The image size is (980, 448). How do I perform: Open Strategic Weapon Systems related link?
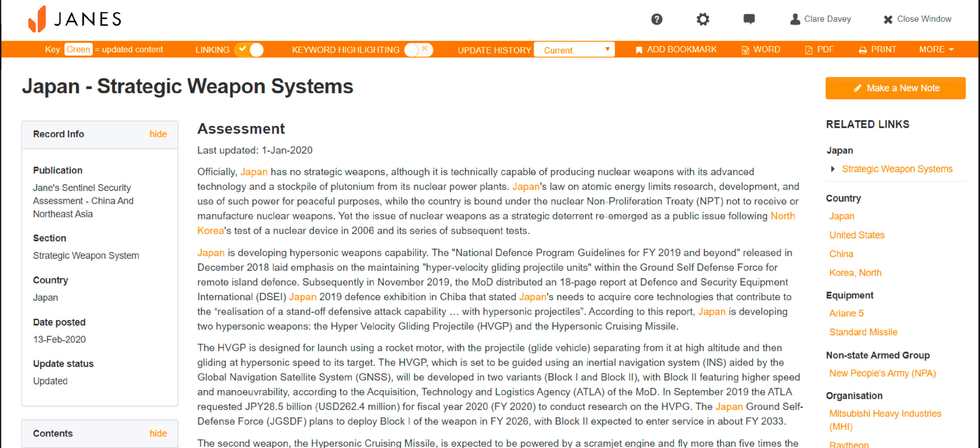[x=897, y=168]
